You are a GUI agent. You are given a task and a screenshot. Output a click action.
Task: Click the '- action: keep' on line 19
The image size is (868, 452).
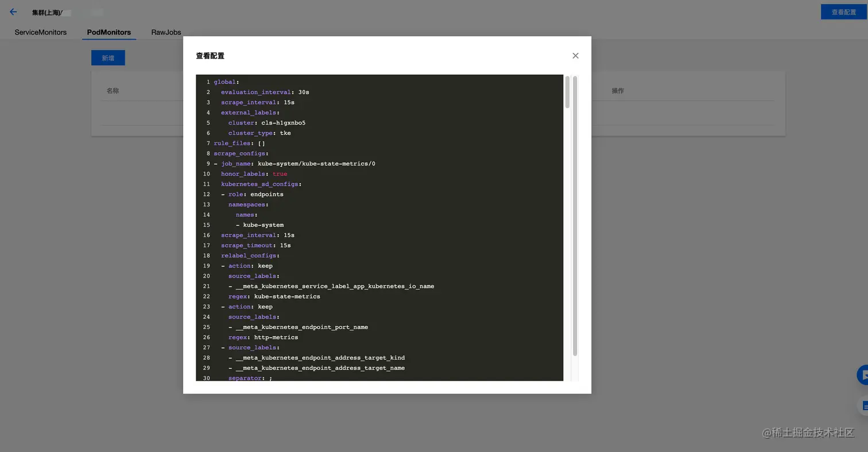pos(247,266)
